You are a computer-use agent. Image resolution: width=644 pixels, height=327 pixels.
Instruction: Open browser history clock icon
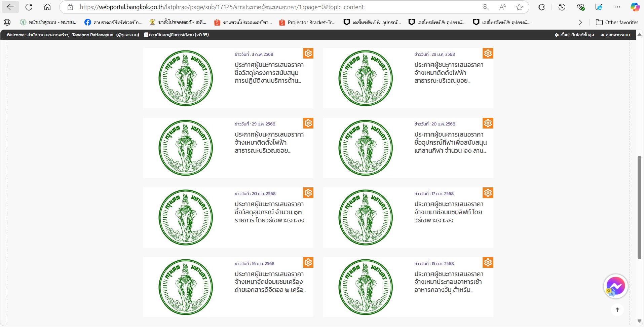tap(562, 7)
